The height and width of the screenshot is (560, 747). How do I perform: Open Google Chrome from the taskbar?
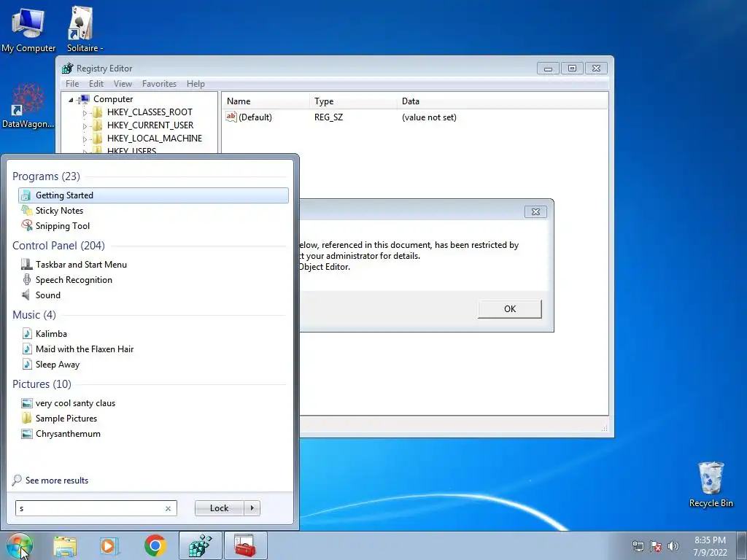[155, 545]
